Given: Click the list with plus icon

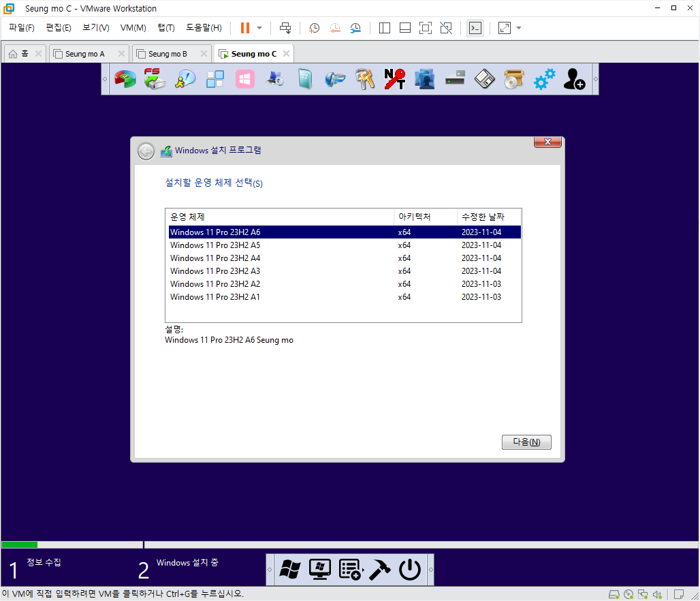Looking at the screenshot, I should click(350, 570).
